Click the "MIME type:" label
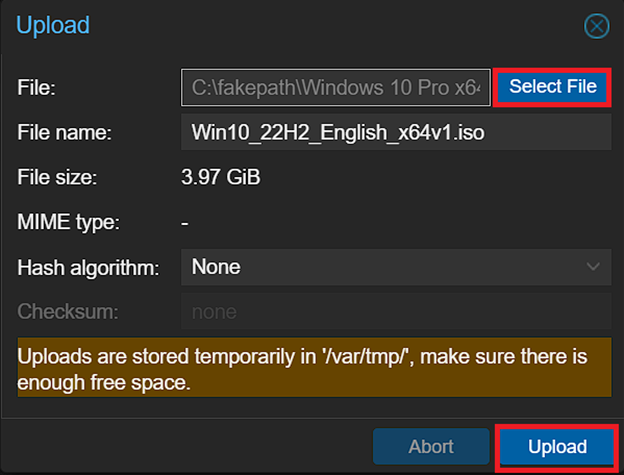This screenshot has width=624, height=475. coord(68,222)
